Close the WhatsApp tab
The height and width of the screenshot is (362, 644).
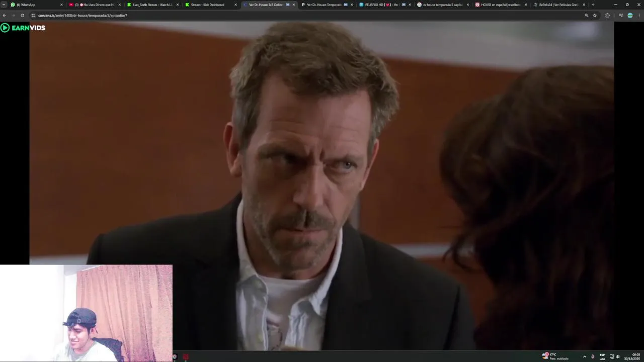[x=61, y=5]
